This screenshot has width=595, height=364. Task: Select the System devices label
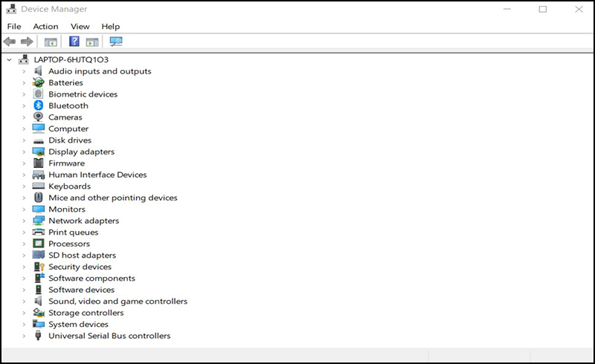[79, 324]
